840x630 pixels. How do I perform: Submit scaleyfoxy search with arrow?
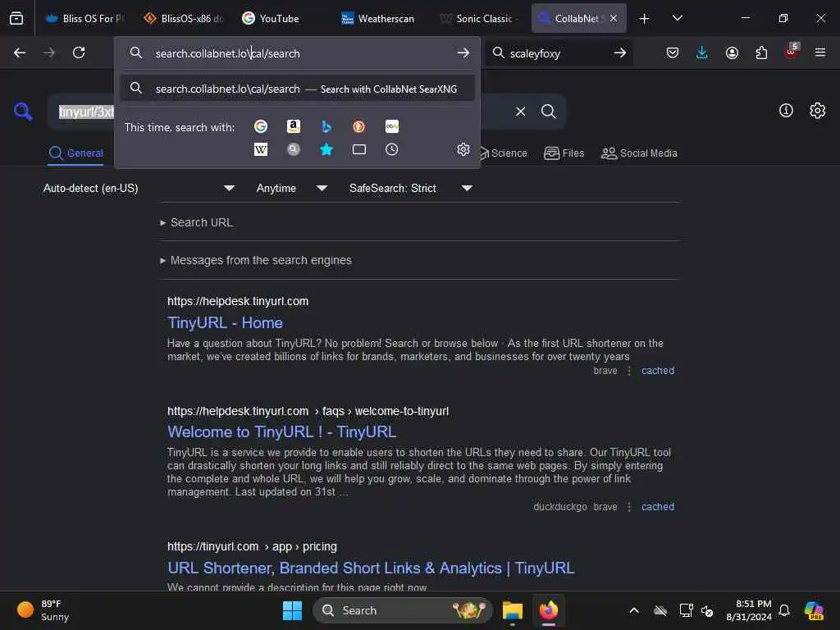[620, 53]
